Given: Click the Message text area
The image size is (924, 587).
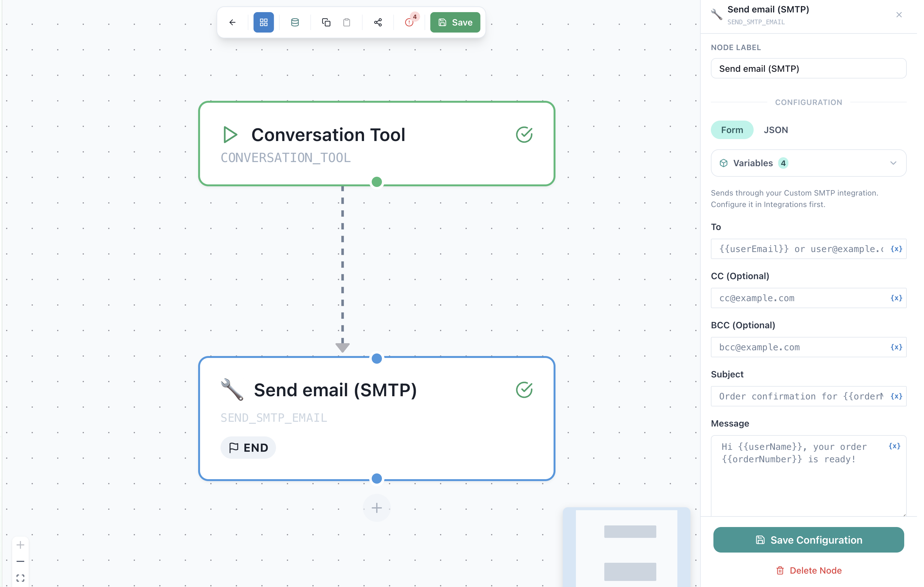Looking at the screenshot, I should [x=808, y=476].
